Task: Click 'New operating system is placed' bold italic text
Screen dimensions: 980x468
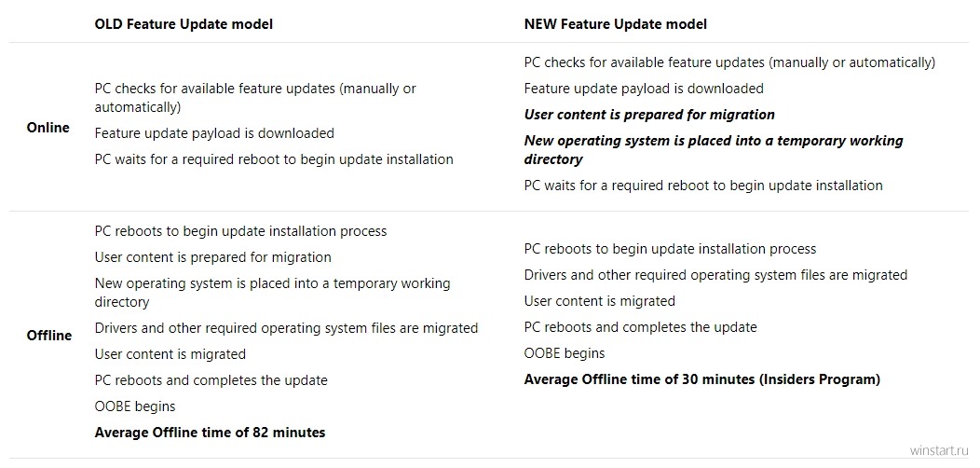Action: (714, 149)
